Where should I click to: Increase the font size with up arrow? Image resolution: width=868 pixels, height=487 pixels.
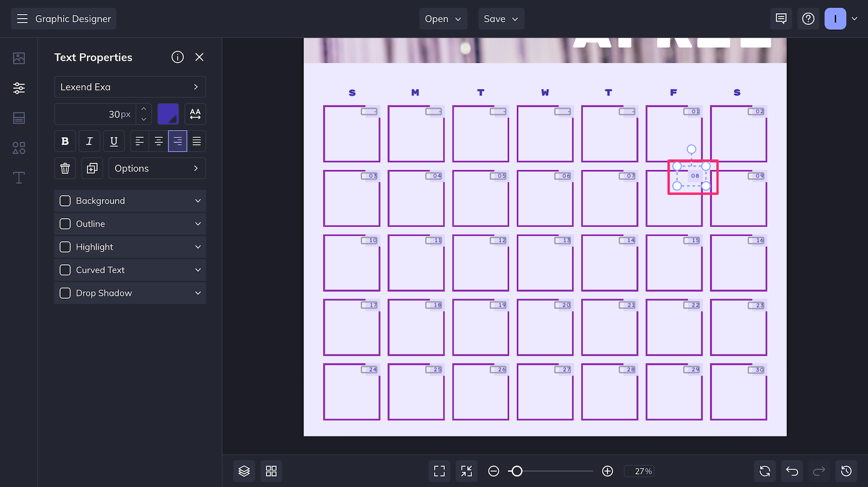(144, 109)
